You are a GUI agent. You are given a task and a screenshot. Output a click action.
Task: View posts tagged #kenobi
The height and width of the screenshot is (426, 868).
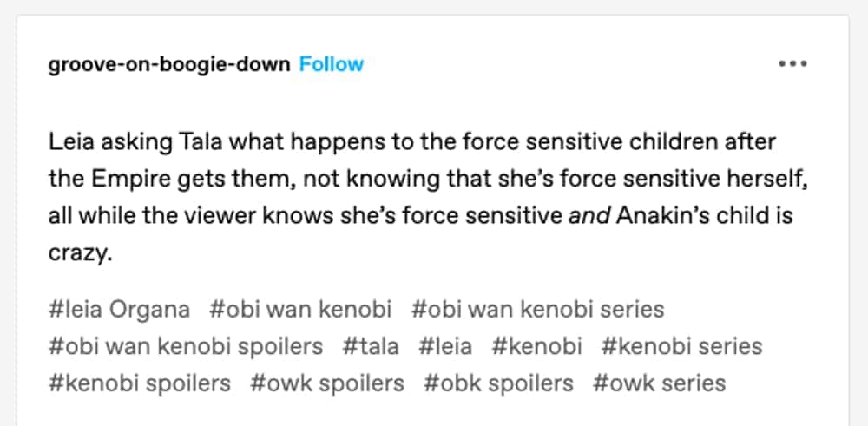(536, 346)
